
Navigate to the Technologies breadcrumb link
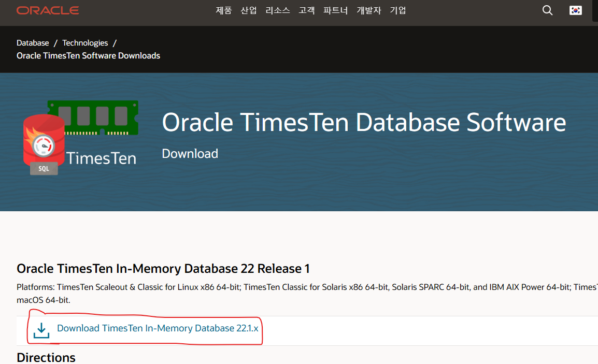point(85,42)
